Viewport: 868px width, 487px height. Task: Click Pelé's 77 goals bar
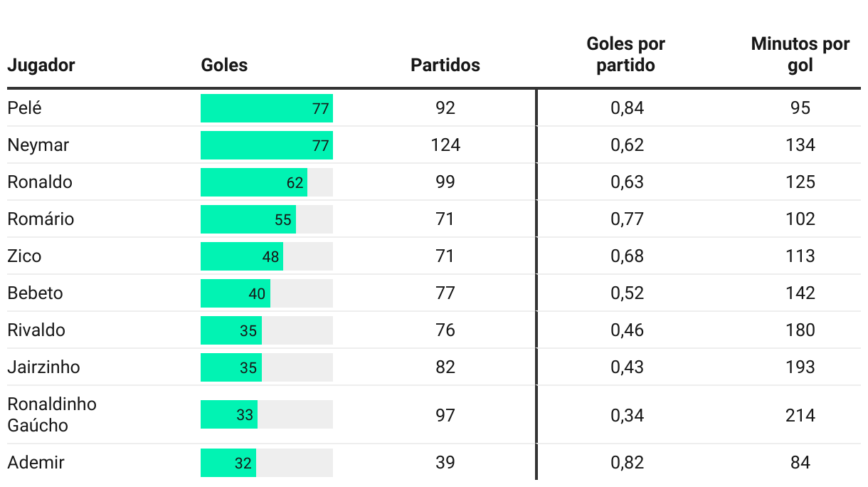pos(266,108)
